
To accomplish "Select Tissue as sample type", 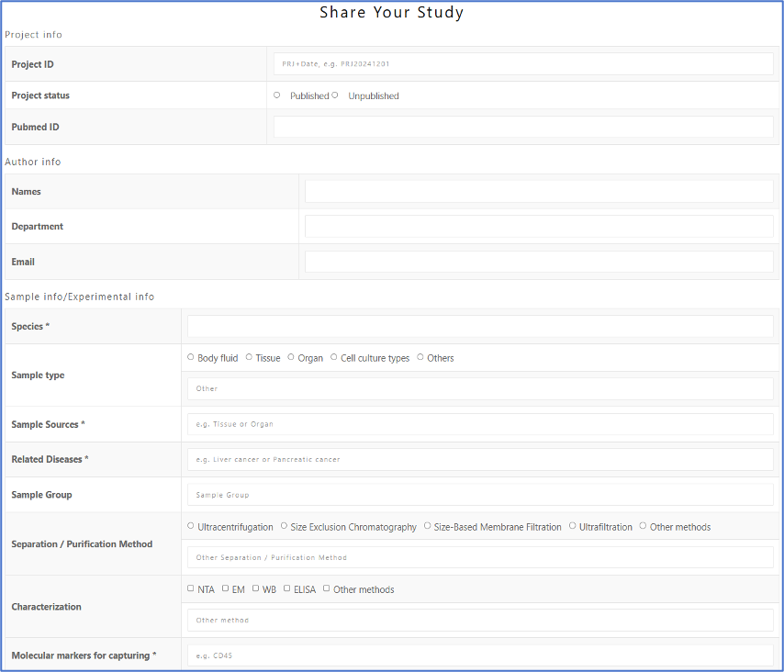I will tap(249, 357).
